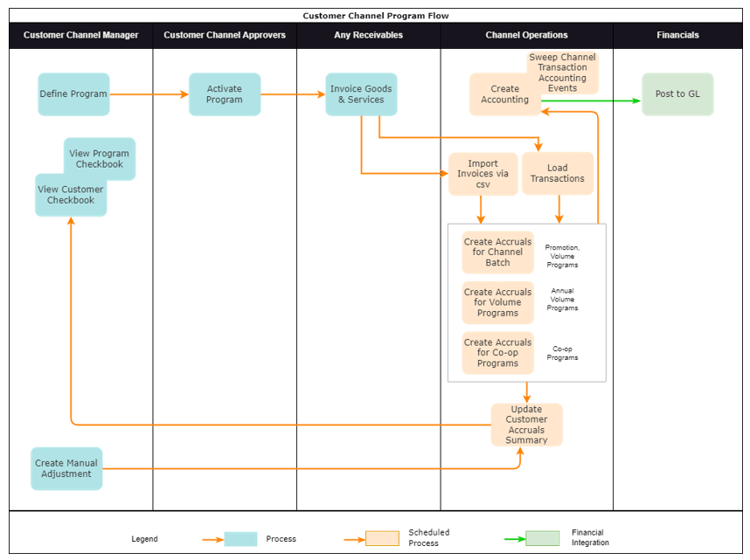Select the Channel Operations lane header
The width and height of the screenshot is (750, 560).
pyautogui.click(x=528, y=35)
